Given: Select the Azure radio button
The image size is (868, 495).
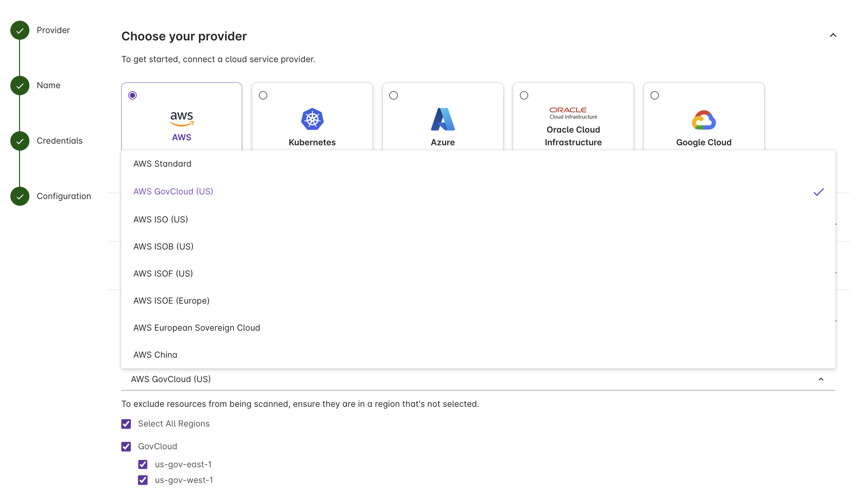Looking at the screenshot, I should (394, 96).
